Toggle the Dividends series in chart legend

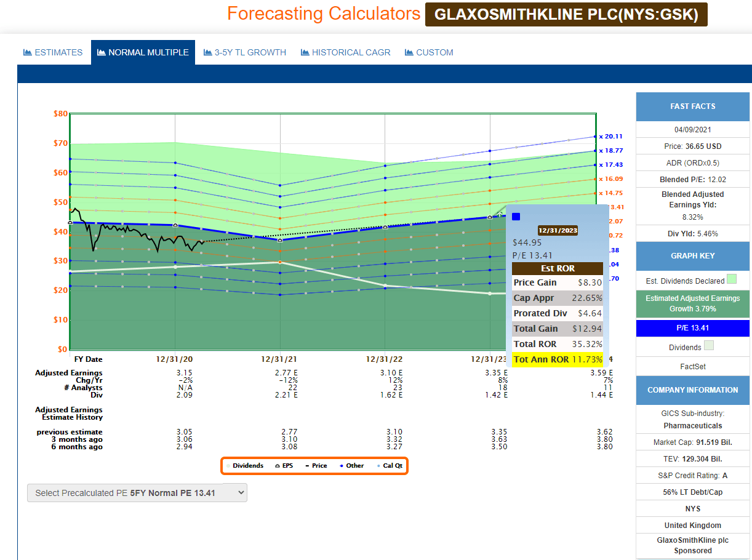coord(245,466)
